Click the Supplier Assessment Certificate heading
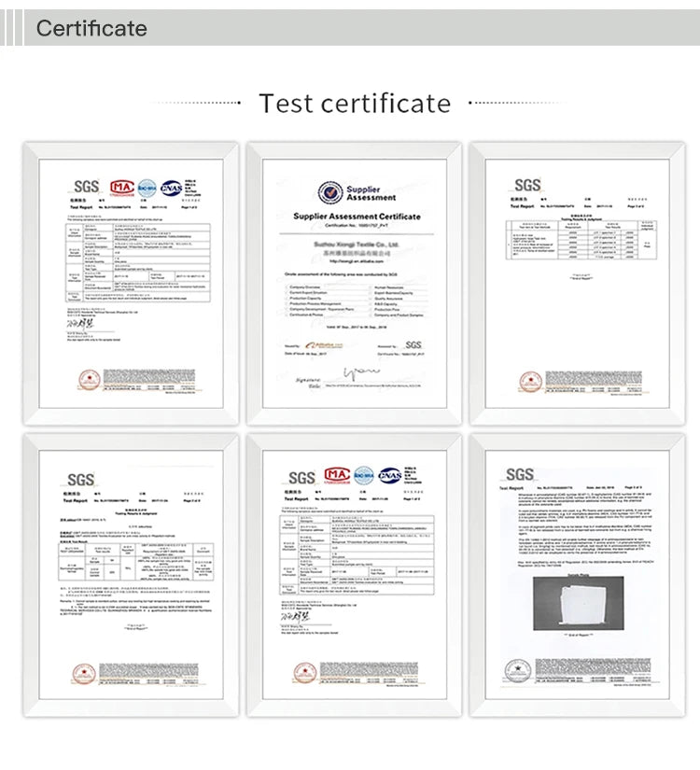Screen dimensions: 700x770 357,217
